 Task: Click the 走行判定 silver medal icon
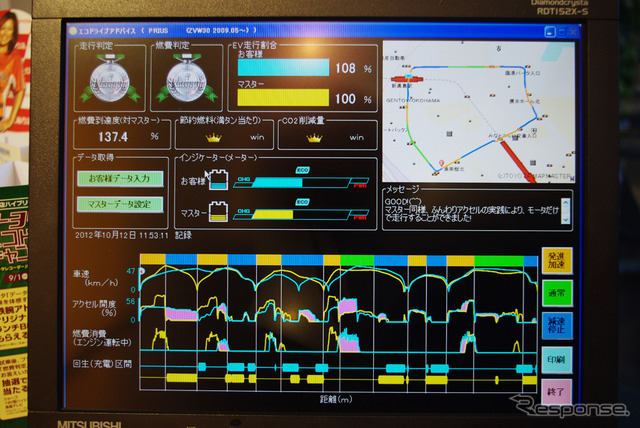(109, 80)
